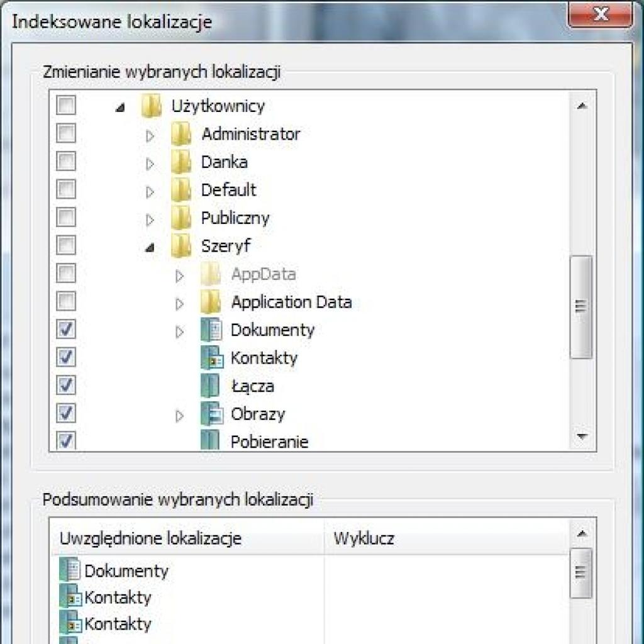644x644 pixels.
Task: Select Dokumenty text in summary list
Action: 126,571
